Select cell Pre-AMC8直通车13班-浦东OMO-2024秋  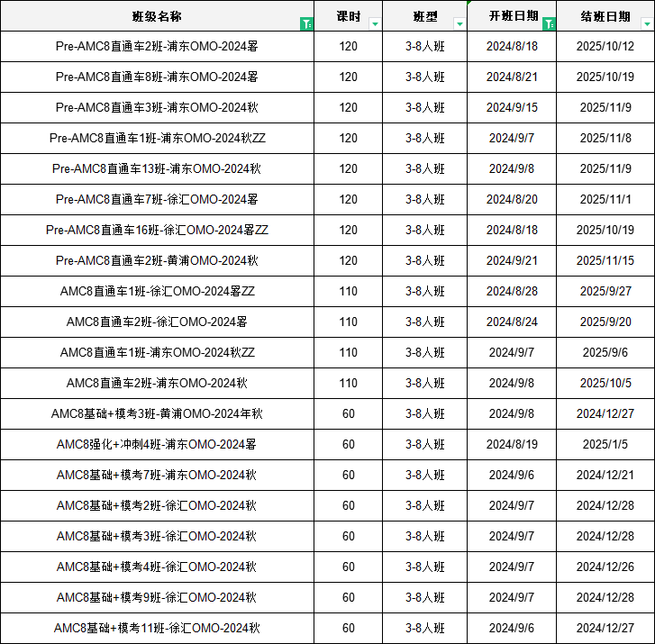pyautogui.click(x=157, y=168)
